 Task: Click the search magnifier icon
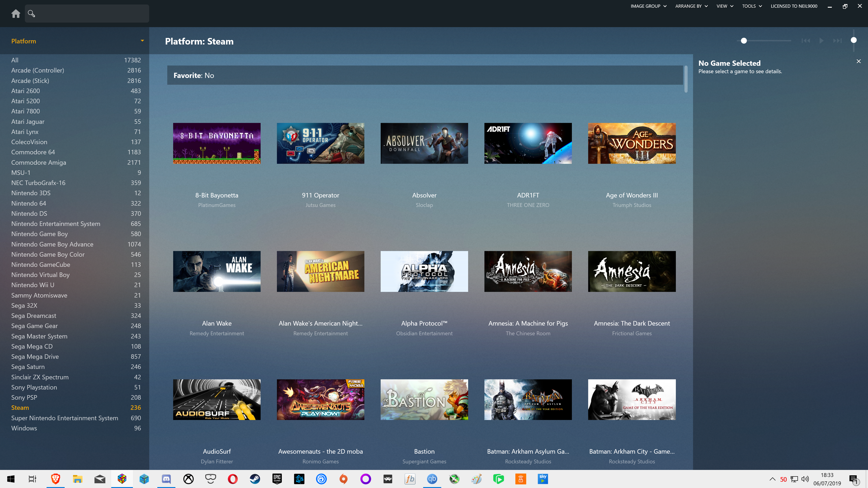click(x=31, y=14)
